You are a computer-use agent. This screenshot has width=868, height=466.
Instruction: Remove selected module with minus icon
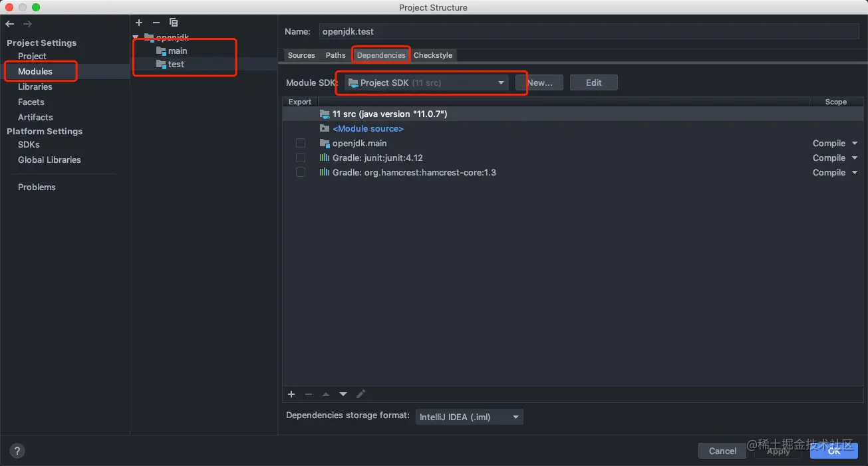(x=156, y=23)
